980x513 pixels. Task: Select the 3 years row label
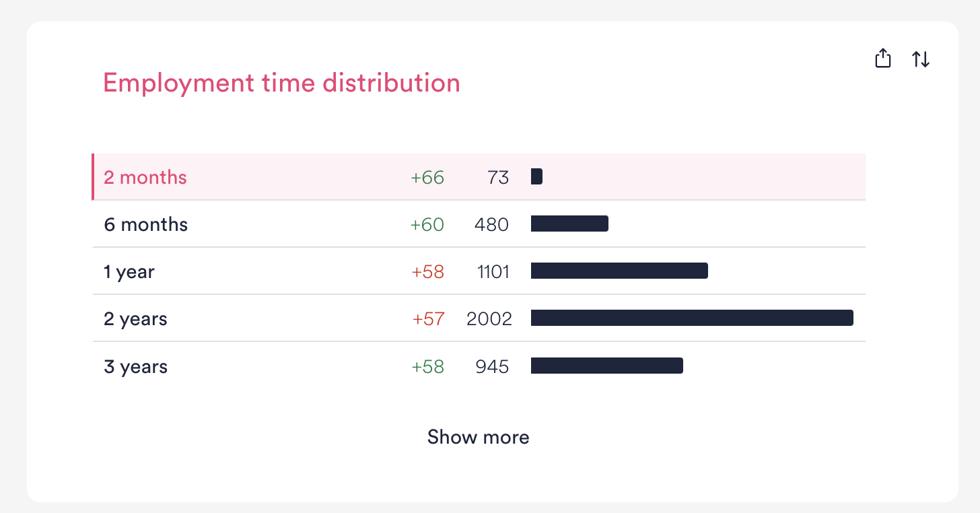pyautogui.click(x=135, y=367)
